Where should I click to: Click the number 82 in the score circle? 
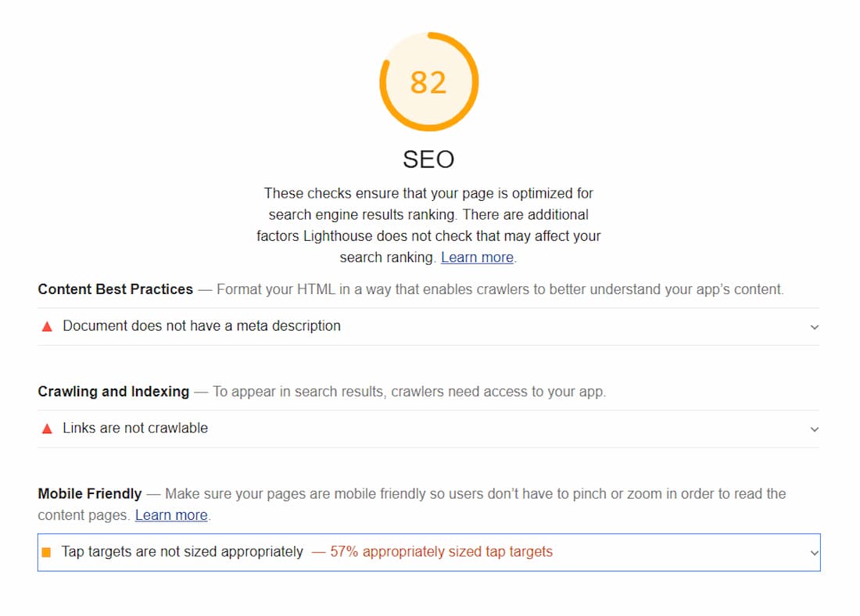point(429,83)
